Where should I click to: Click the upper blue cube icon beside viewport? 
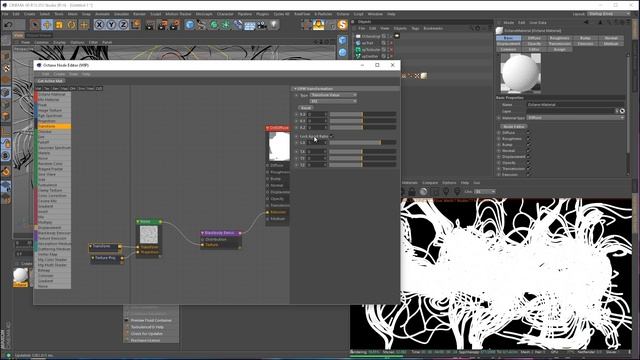tap(342, 40)
